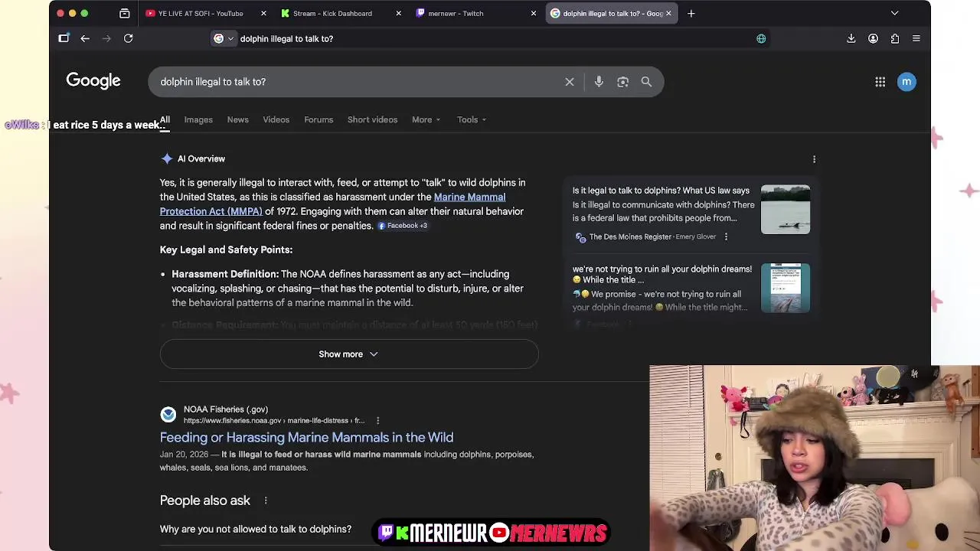Expand the Tools dropdown
The image size is (980, 551).
click(472, 119)
